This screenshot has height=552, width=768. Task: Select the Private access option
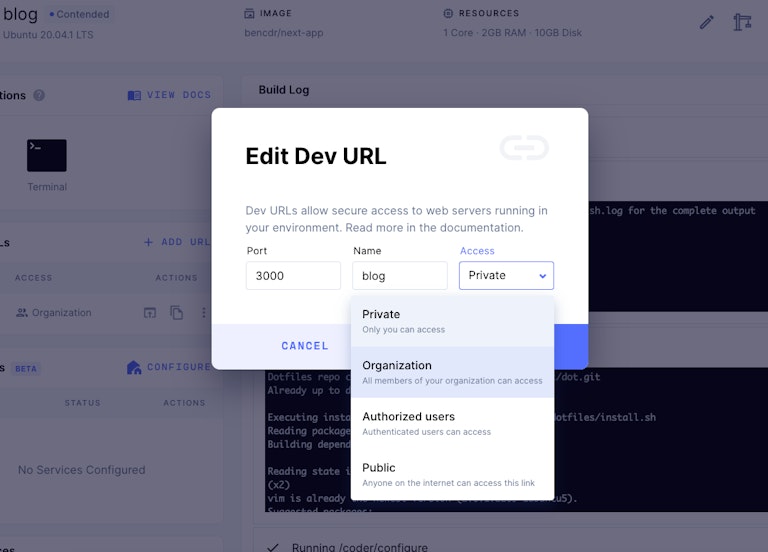click(453, 321)
